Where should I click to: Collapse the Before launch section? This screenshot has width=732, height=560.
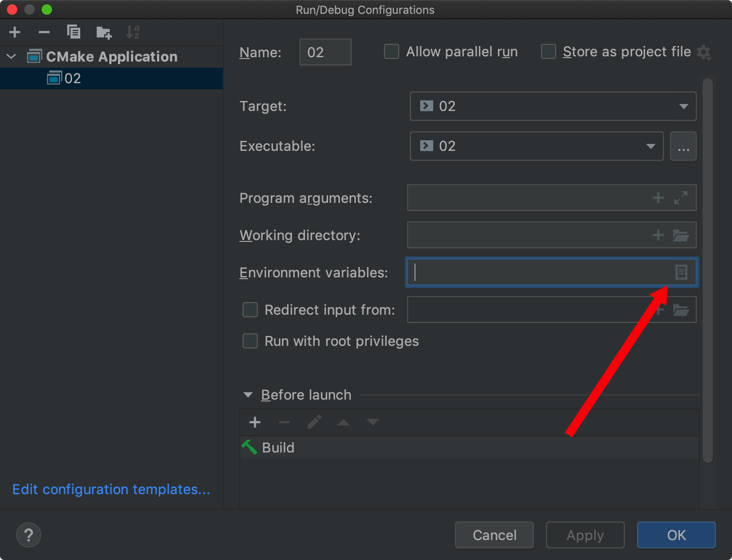coord(248,394)
